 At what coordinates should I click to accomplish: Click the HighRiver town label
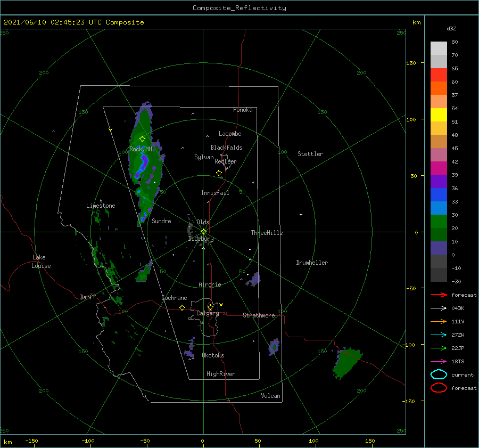pos(221,374)
